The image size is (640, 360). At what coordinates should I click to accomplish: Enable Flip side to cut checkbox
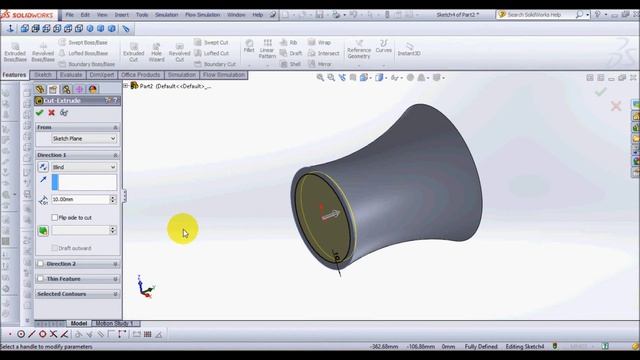54,218
